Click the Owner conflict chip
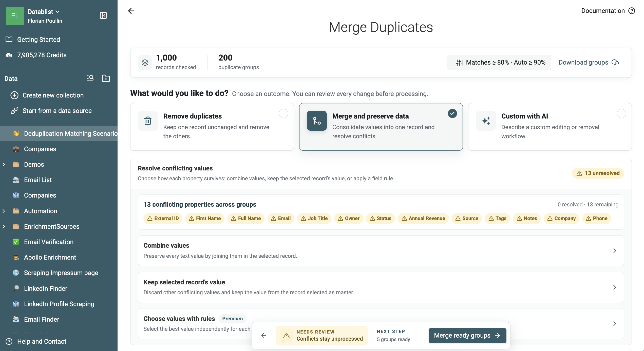Viewport: 644px width, 351px height. tap(349, 219)
